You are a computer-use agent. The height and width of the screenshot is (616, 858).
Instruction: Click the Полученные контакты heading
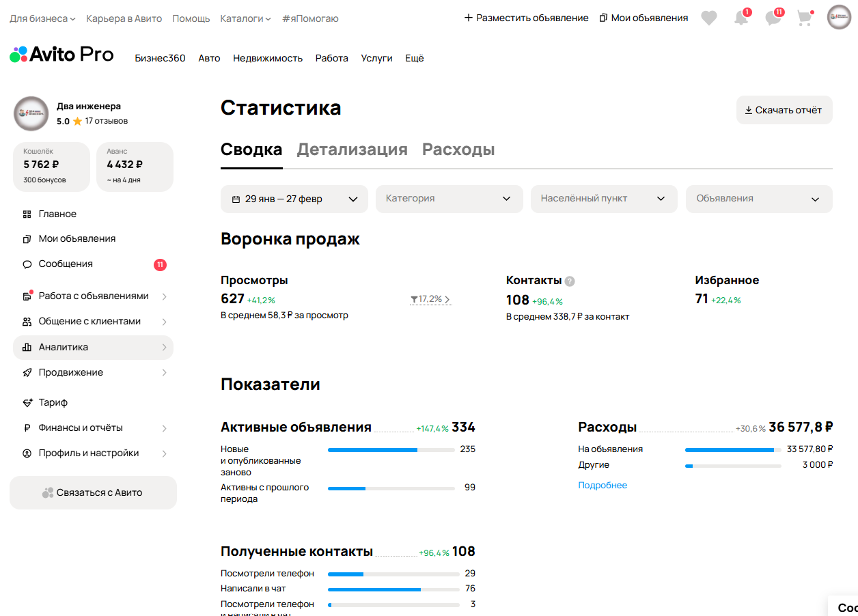click(296, 552)
